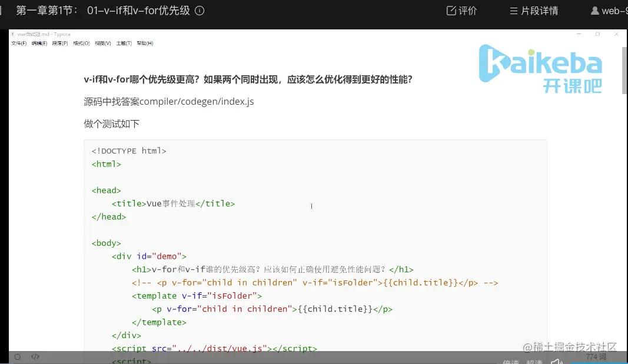Viewport: 628px width, 364px height.
Task: Click the Typora app icon in title bar
Action: [x=13, y=34]
